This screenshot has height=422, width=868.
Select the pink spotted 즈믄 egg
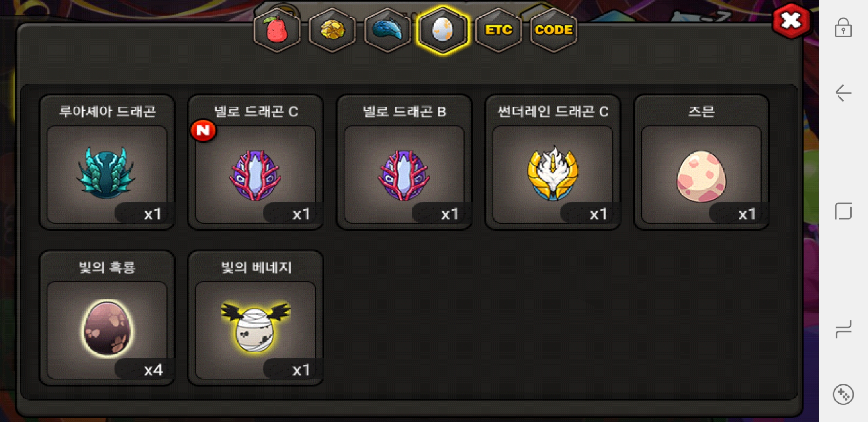click(x=701, y=162)
